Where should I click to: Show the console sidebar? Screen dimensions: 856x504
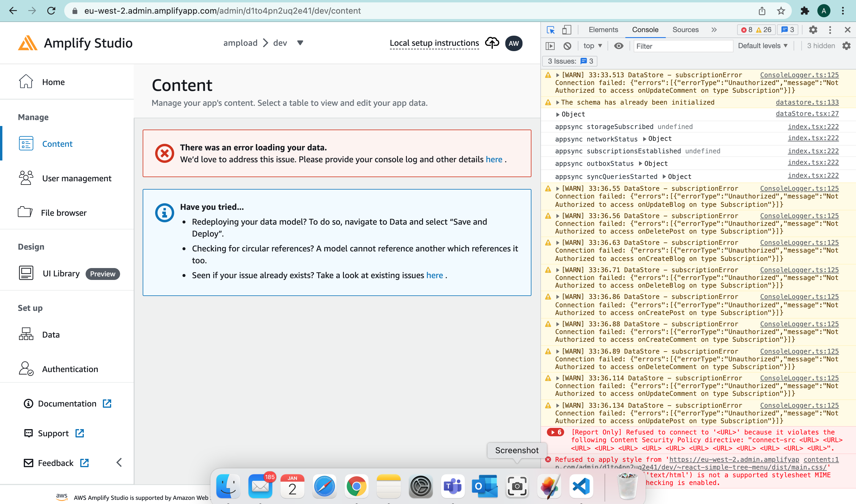[x=550, y=46]
